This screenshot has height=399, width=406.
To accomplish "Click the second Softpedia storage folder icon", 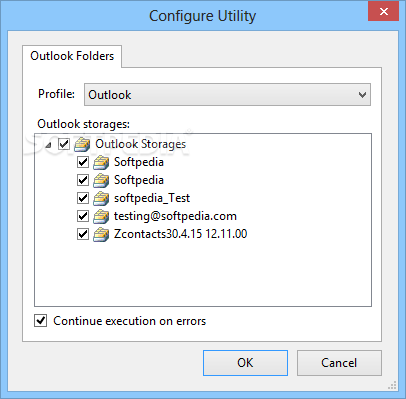I will tap(101, 180).
